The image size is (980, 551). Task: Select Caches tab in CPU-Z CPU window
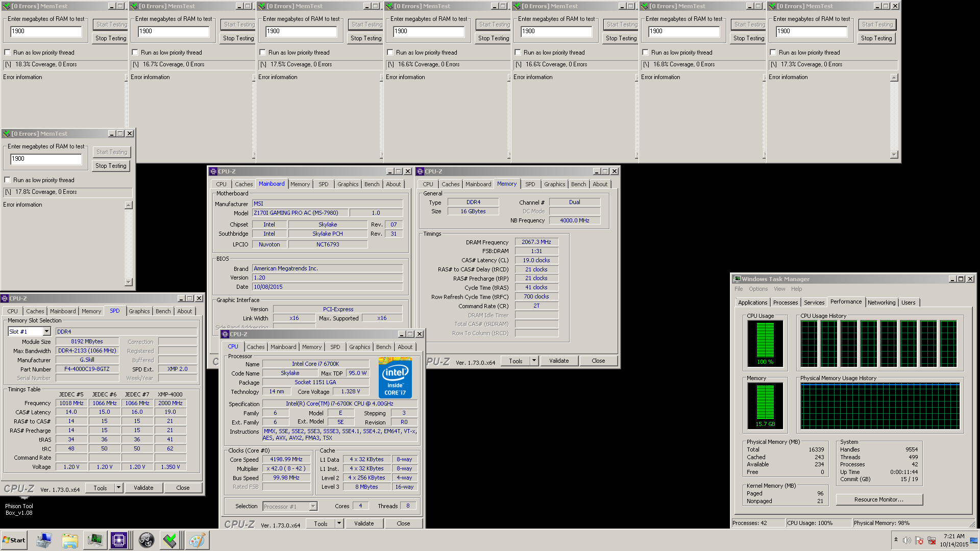tap(256, 347)
